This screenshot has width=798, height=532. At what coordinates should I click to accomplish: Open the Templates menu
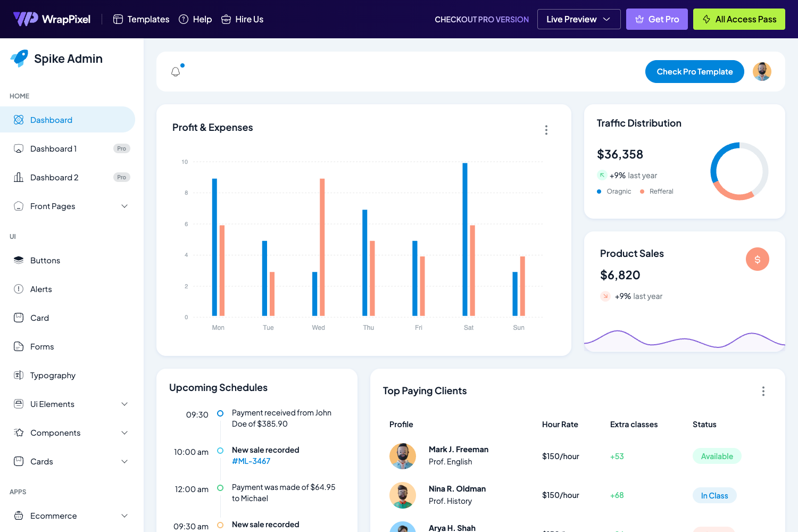coord(140,19)
